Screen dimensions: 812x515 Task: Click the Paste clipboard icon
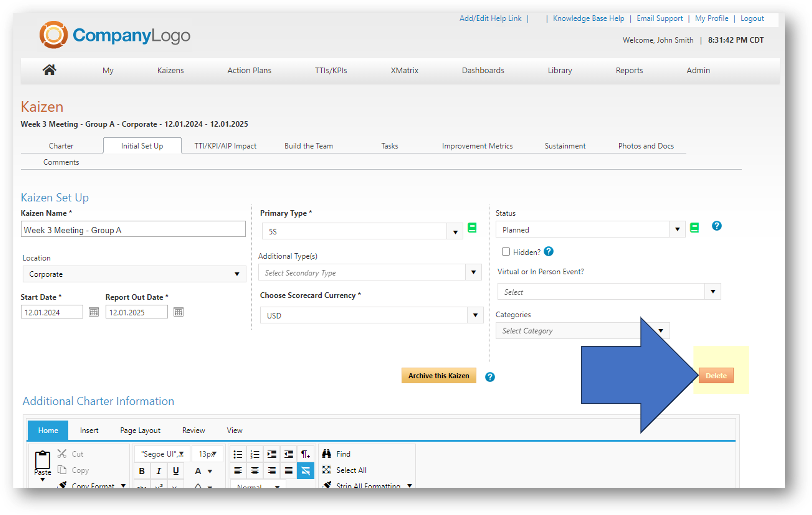pos(43,459)
